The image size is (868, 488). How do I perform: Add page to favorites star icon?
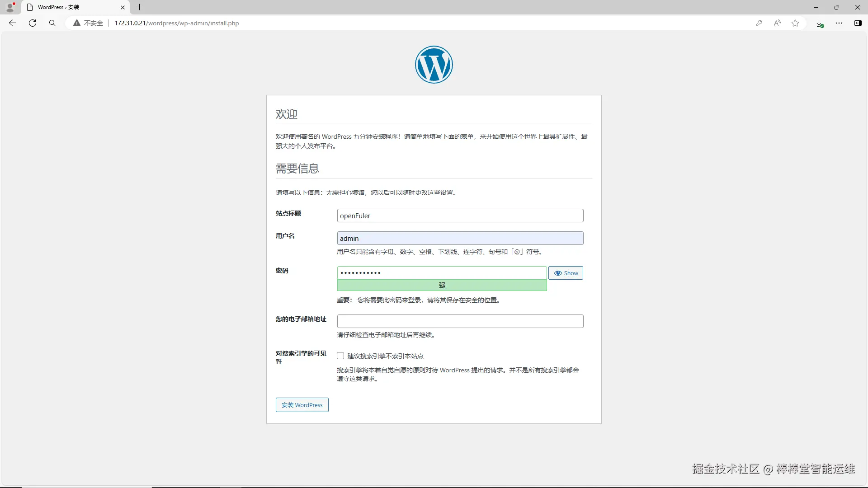795,23
